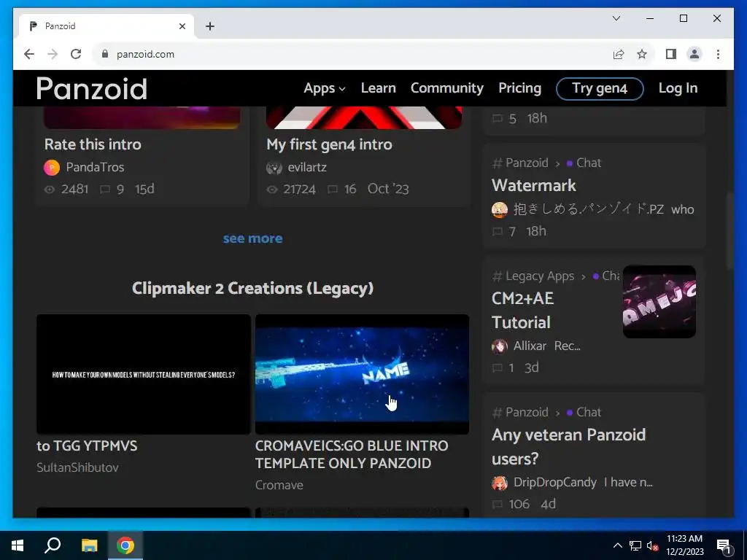This screenshot has width=747, height=560.
Task: Click Allixar's avatar
Action: pos(499,346)
